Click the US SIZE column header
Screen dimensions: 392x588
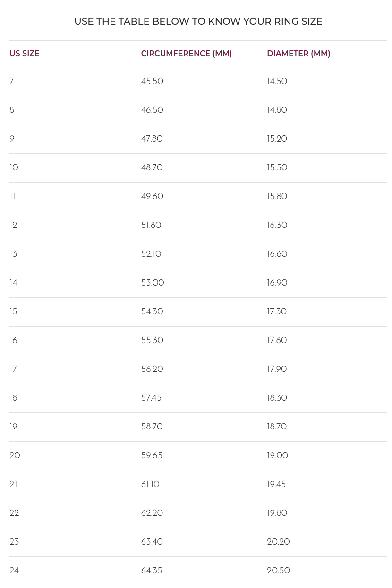coord(25,54)
